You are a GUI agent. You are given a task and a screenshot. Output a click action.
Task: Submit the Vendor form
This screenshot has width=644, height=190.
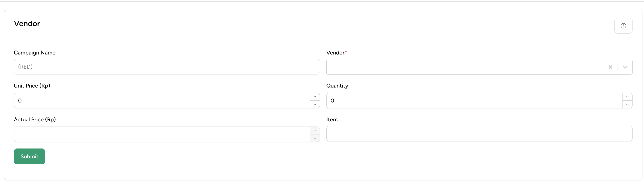coord(29,156)
